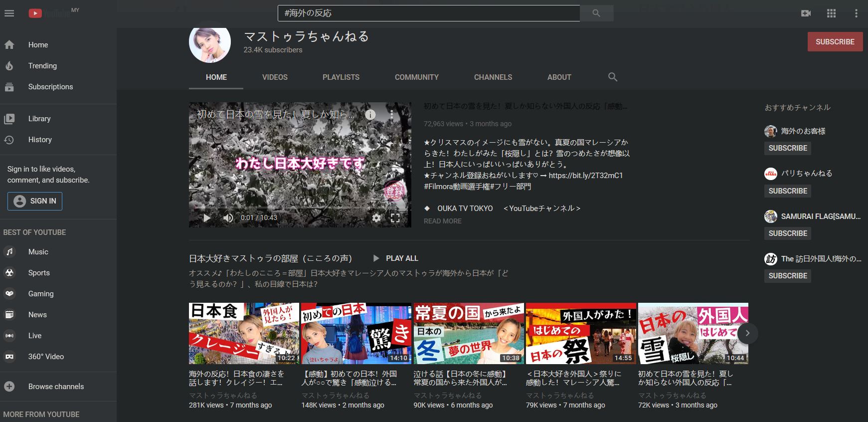Click the マストゥラちゃんねる channel avatar
Image resolution: width=868 pixels, height=422 pixels.
coord(210,43)
